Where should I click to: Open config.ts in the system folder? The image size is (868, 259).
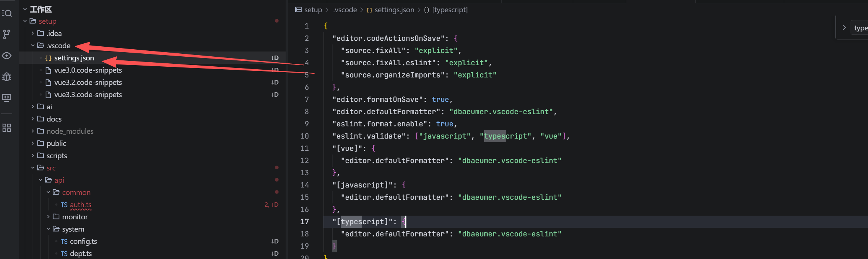click(x=83, y=241)
